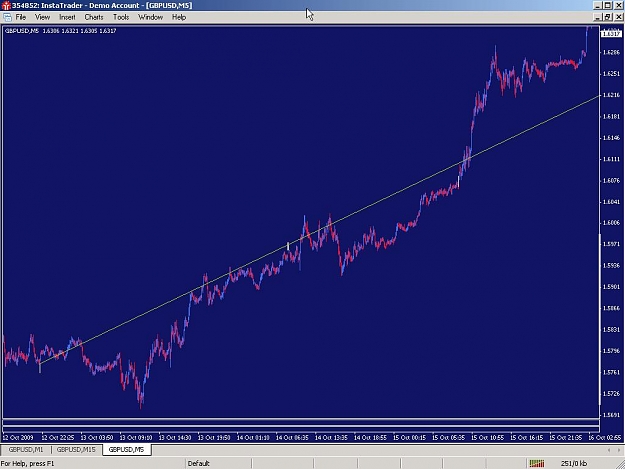Open the File menu
The width and height of the screenshot is (625, 469).
tap(21, 17)
